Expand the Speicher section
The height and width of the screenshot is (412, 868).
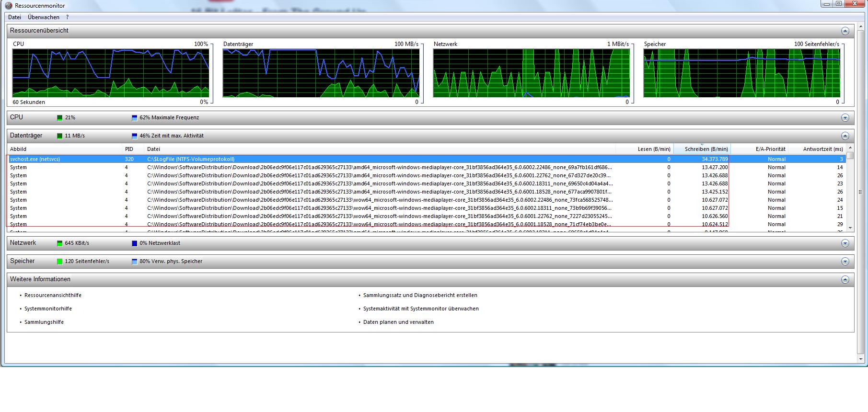click(x=845, y=262)
